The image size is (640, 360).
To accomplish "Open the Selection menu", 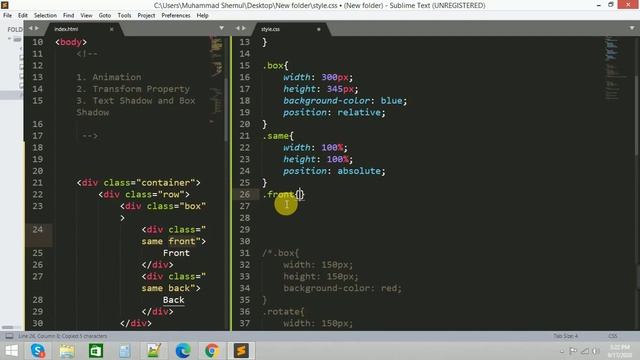I will (x=45, y=16).
